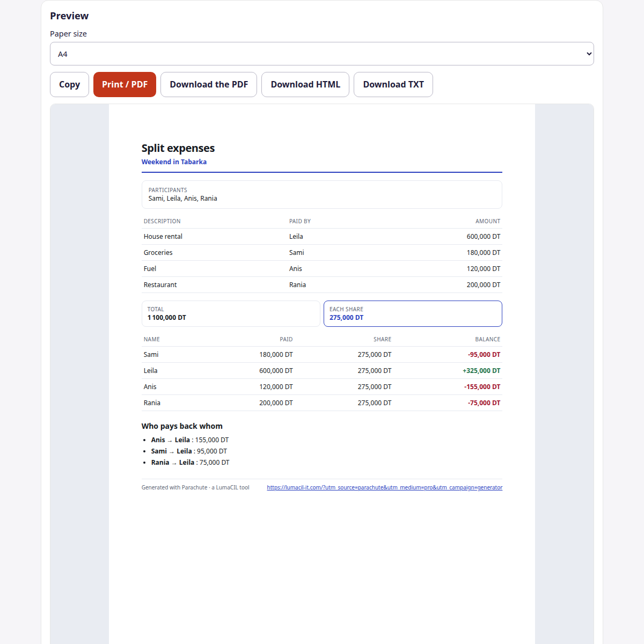Click the "NAME" column header

(152, 339)
